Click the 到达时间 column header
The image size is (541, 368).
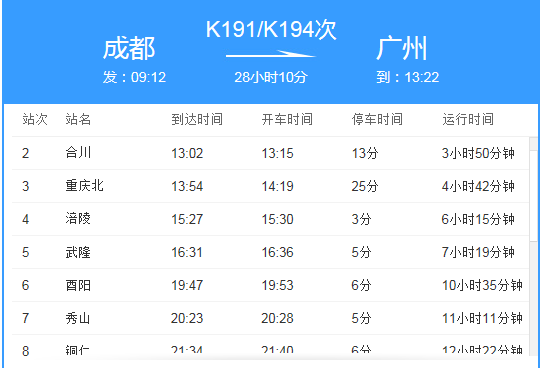tap(197, 119)
